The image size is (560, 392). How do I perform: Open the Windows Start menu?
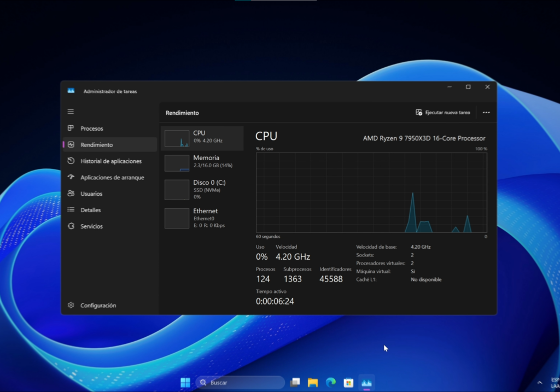coord(185,383)
